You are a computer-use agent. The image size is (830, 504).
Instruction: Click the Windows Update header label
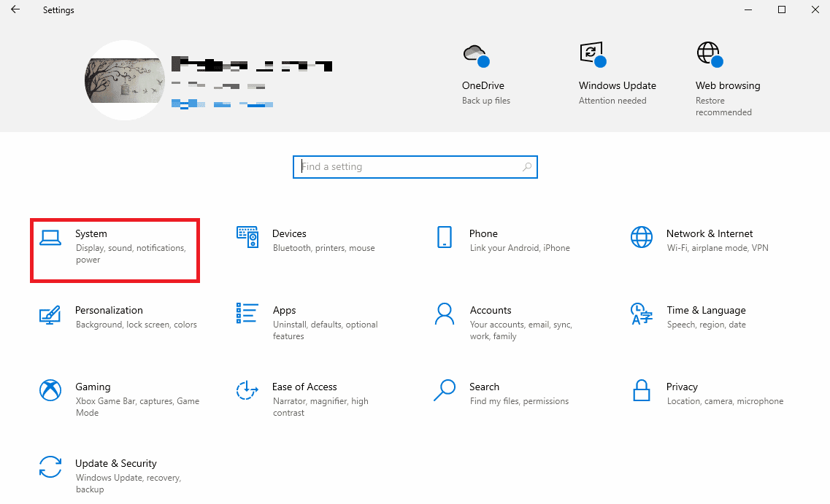tap(617, 85)
